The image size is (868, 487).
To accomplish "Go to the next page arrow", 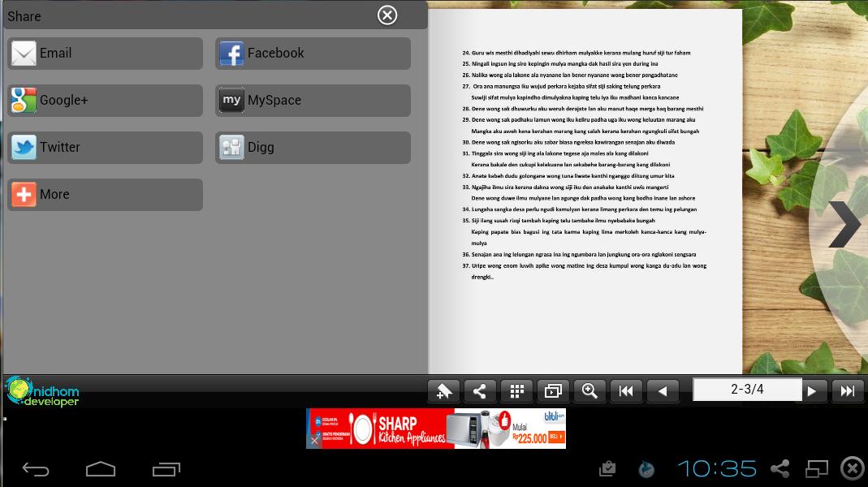I will pos(811,391).
